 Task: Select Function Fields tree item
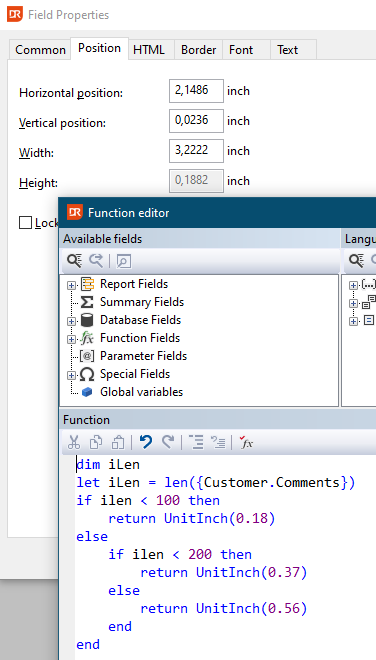[x=140, y=338]
